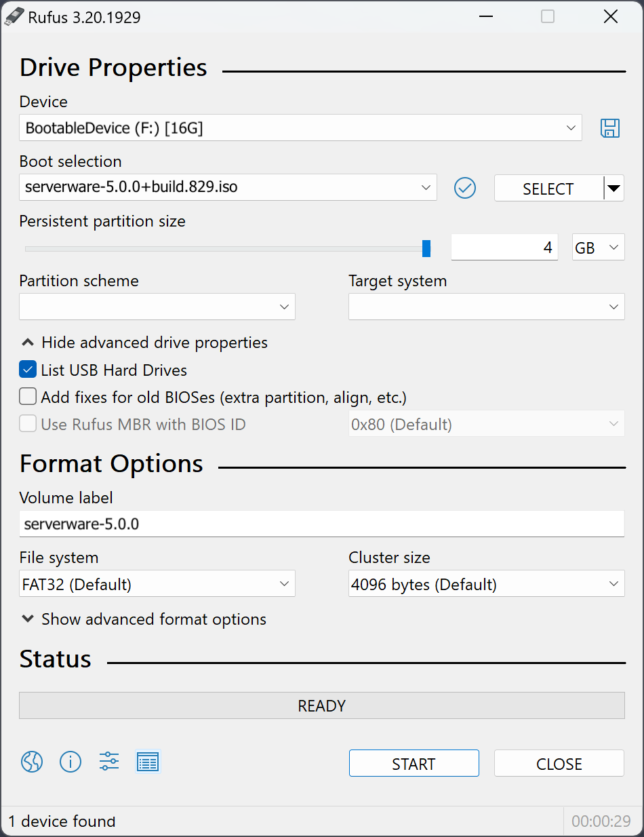The height and width of the screenshot is (837, 644).
Task: Open the SELECT button split arrow
Action: pos(613,188)
